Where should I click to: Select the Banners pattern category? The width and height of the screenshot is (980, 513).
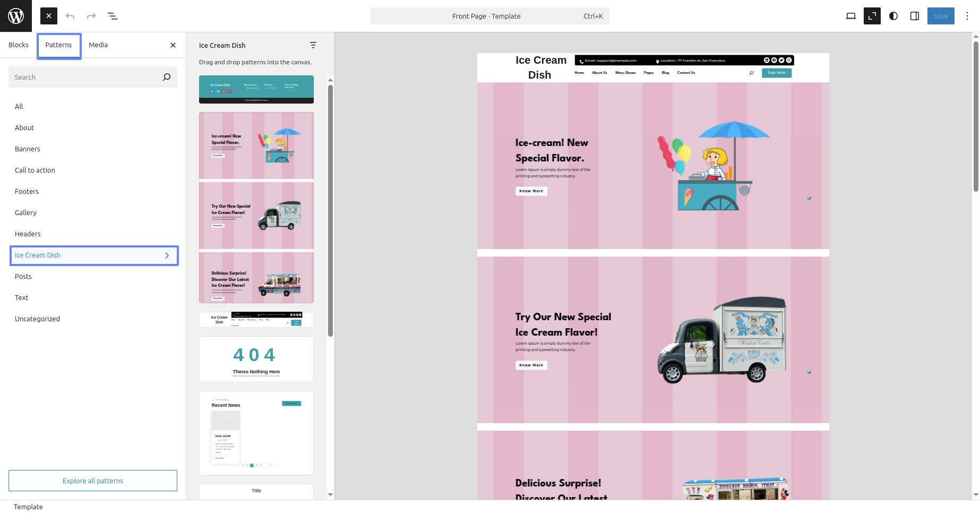93,149
